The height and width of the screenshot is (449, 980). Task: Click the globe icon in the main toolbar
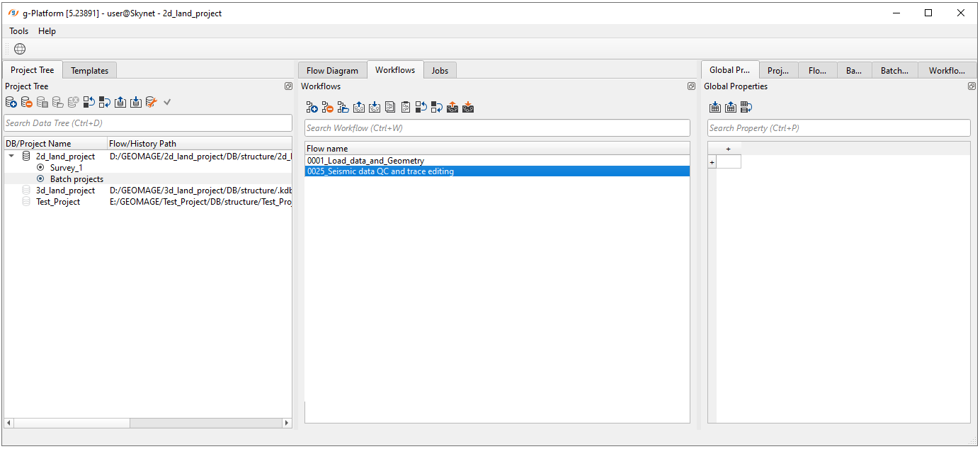pos(20,49)
